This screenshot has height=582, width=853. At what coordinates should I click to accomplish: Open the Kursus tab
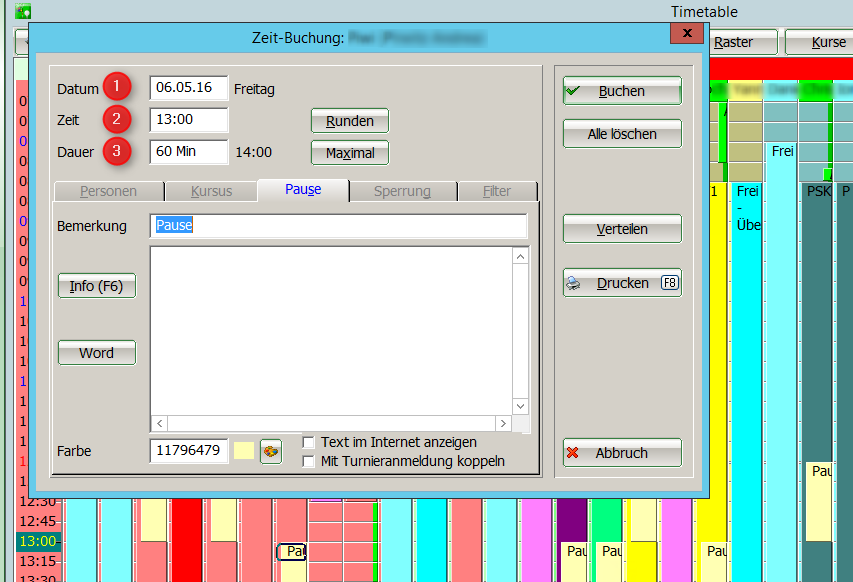(211, 191)
